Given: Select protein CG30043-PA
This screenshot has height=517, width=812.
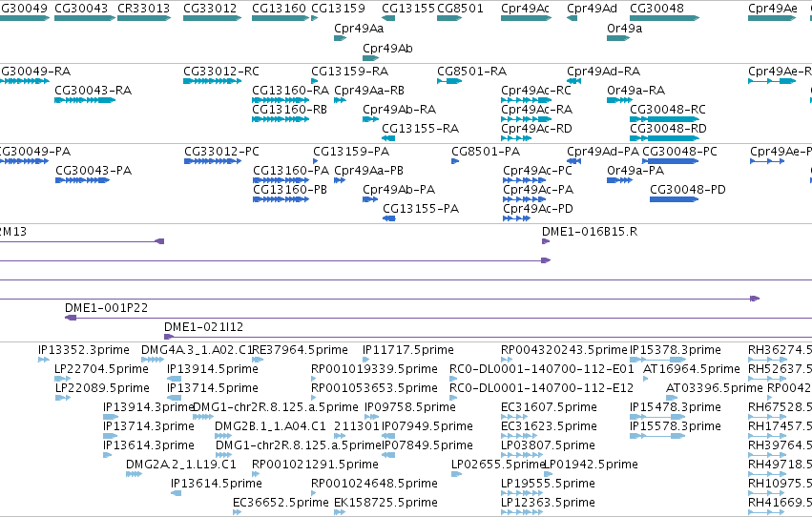Looking at the screenshot, I should pos(82,180).
